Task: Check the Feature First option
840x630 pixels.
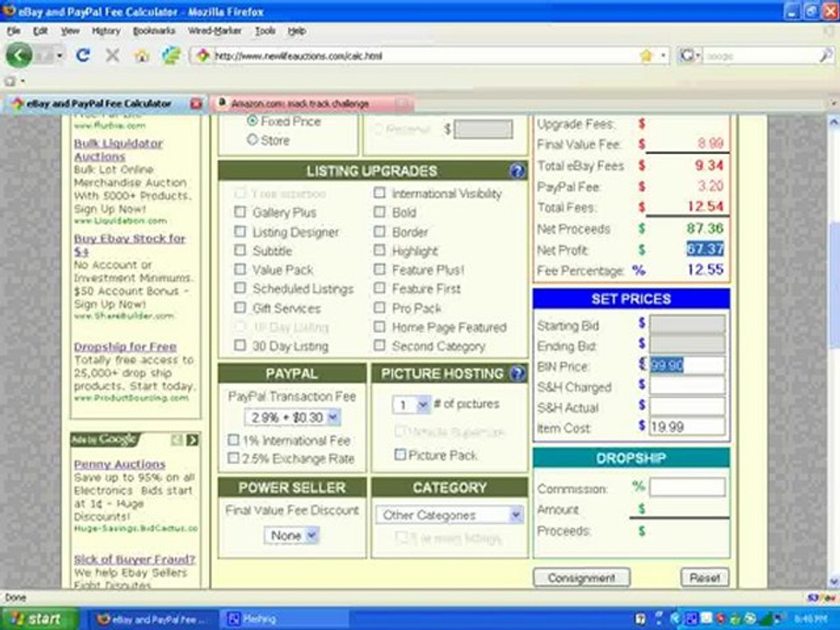Action: [379, 288]
